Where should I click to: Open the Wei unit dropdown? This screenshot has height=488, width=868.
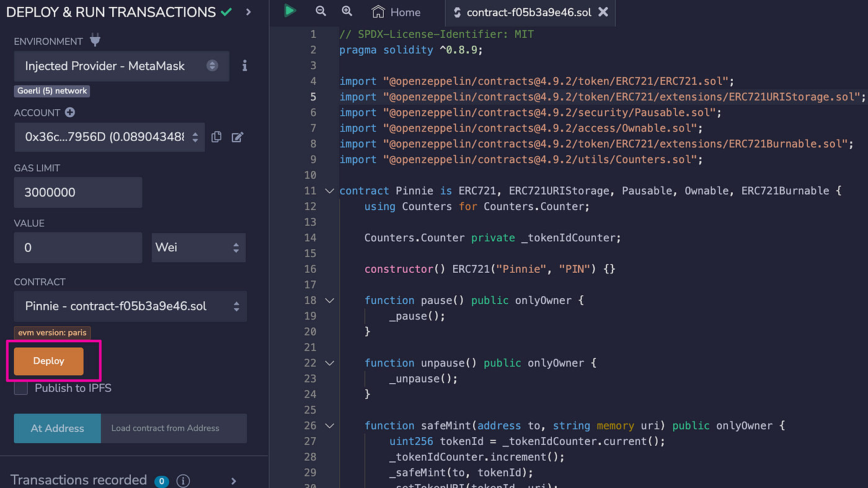tap(198, 247)
